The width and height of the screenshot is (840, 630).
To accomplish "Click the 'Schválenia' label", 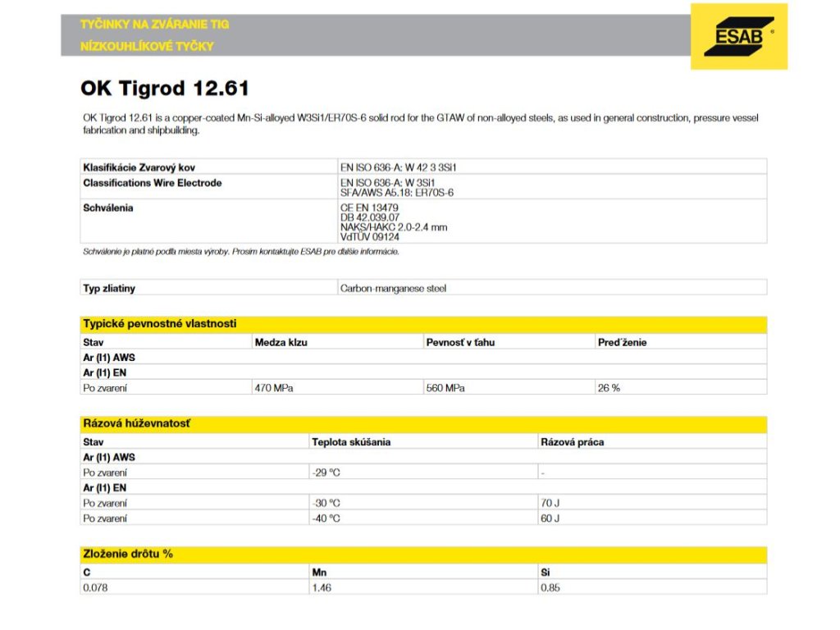I will coord(107,208).
